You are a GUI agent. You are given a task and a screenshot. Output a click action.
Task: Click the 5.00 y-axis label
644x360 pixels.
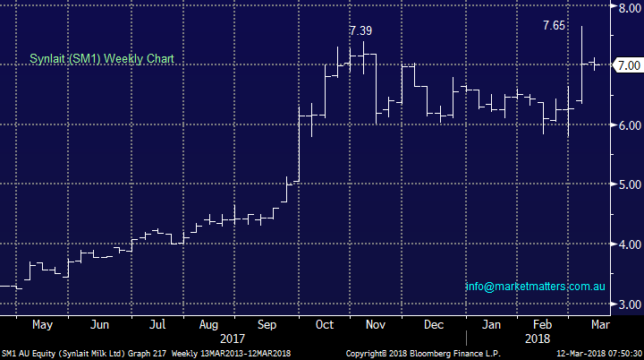[x=630, y=184]
